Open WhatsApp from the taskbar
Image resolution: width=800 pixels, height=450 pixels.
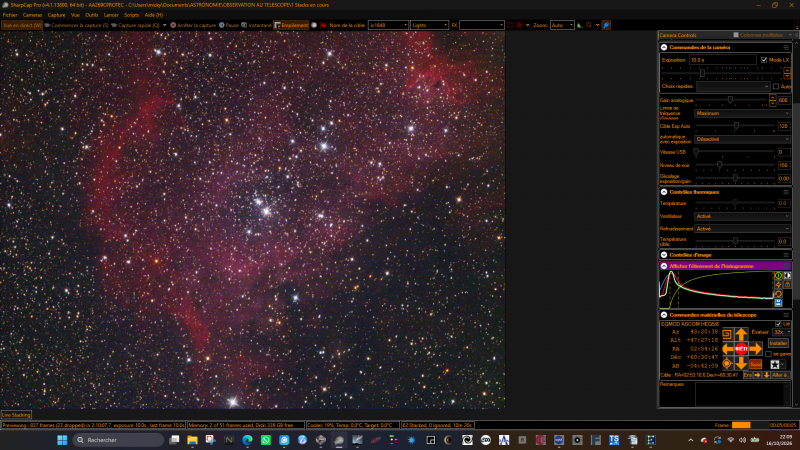pyautogui.click(x=266, y=440)
